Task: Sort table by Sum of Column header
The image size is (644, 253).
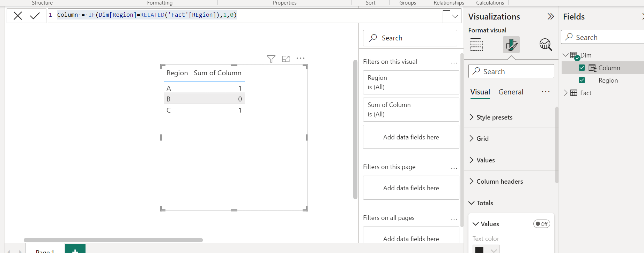Action: [217, 73]
